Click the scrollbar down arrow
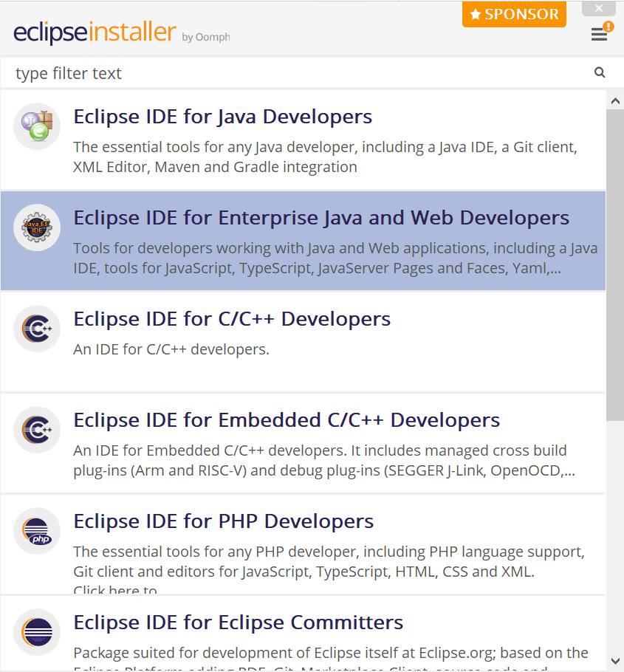The height and width of the screenshot is (672, 624). 615,660
